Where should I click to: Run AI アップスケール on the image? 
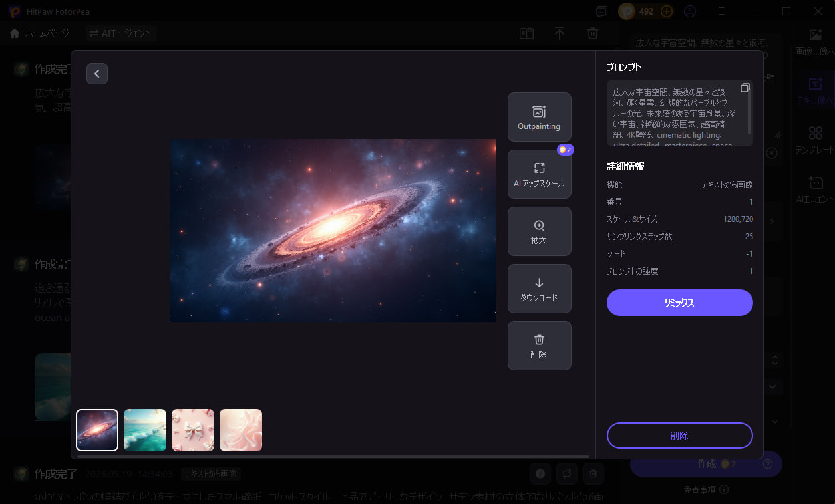click(x=539, y=174)
